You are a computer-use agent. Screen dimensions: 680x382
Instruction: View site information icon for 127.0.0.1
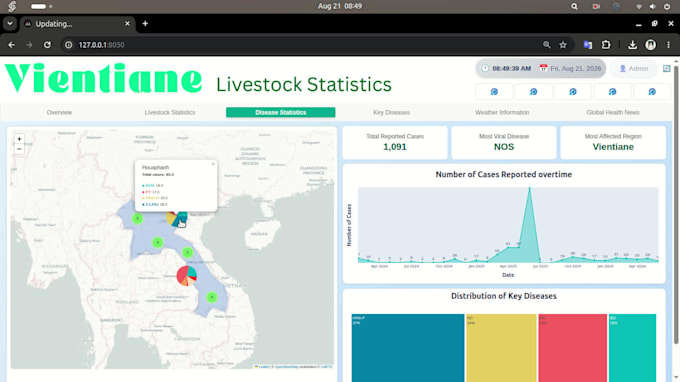coord(69,45)
